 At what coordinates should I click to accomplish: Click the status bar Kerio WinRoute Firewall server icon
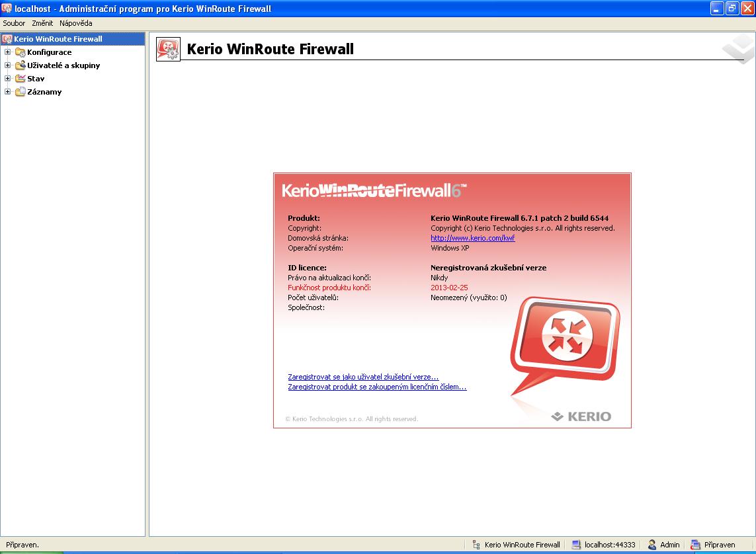tap(476, 545)
